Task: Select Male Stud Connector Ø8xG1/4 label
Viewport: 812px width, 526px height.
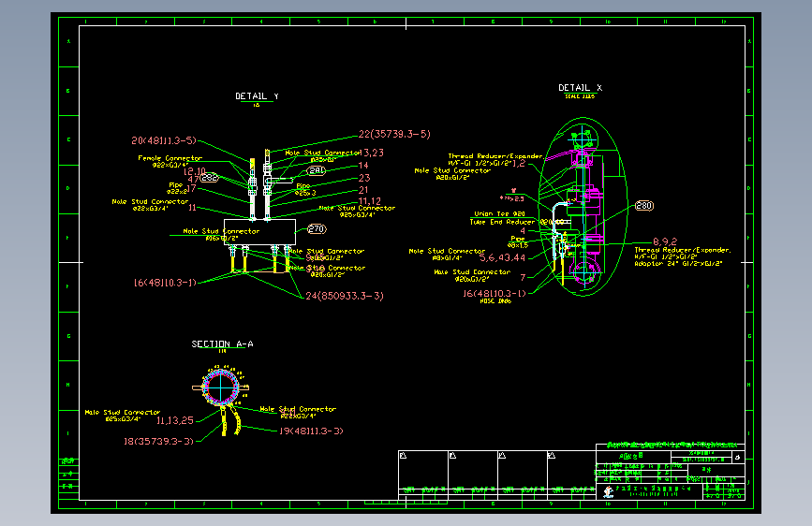Action: pos(447,255)
